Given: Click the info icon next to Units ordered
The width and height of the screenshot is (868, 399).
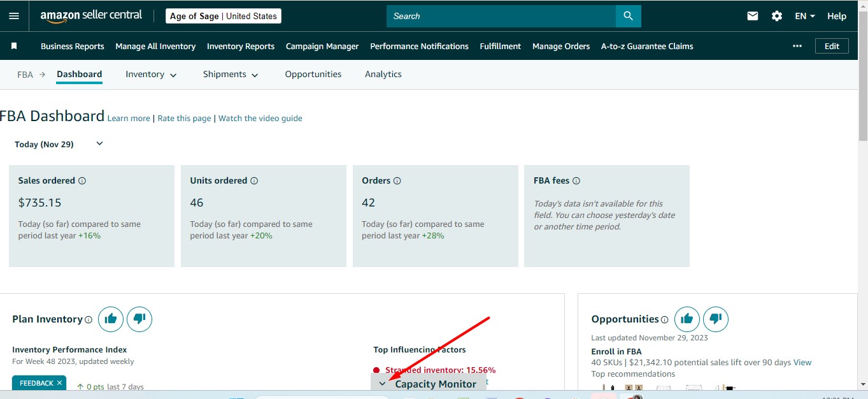Looking at the screenshot, I should (x=254, y=180).
